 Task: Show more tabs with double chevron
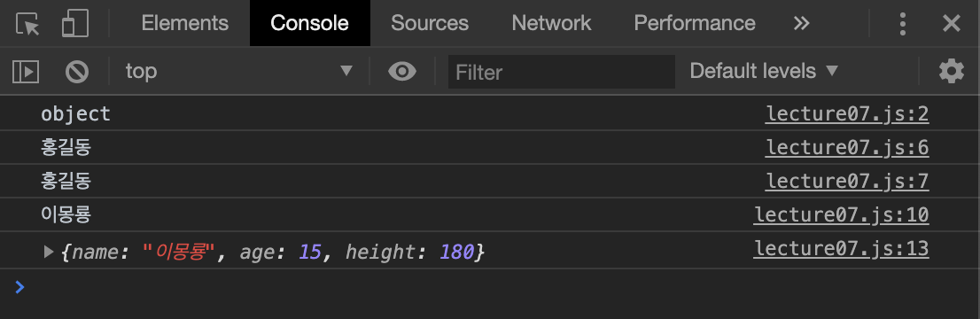801,24
